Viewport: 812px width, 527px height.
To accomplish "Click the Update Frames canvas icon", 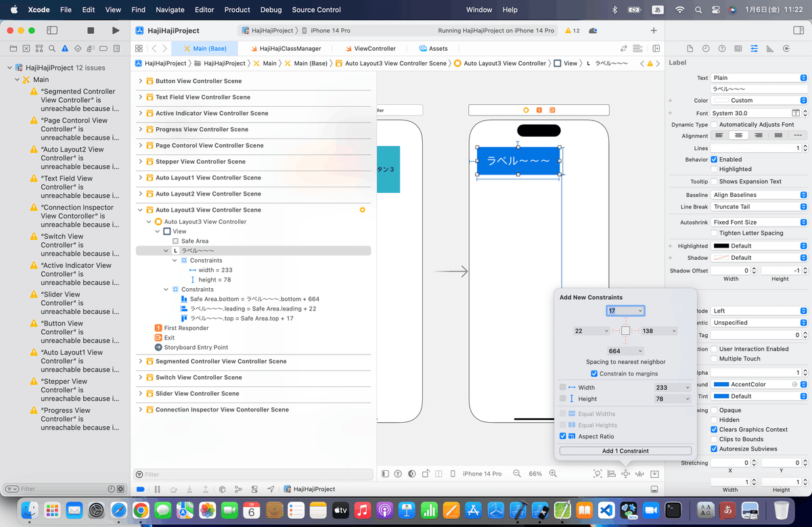I will point(597,474).
